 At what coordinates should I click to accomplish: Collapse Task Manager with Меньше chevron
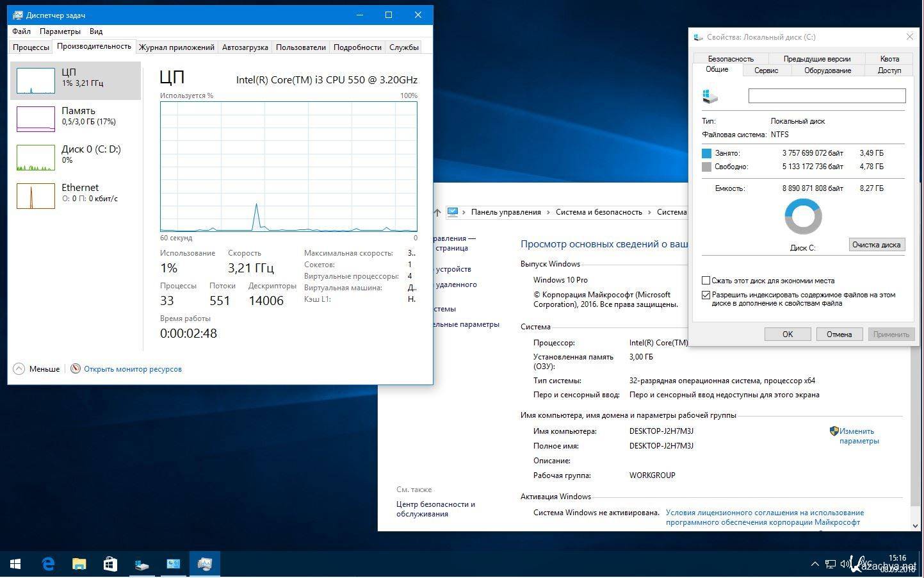(x=19, y=368)
